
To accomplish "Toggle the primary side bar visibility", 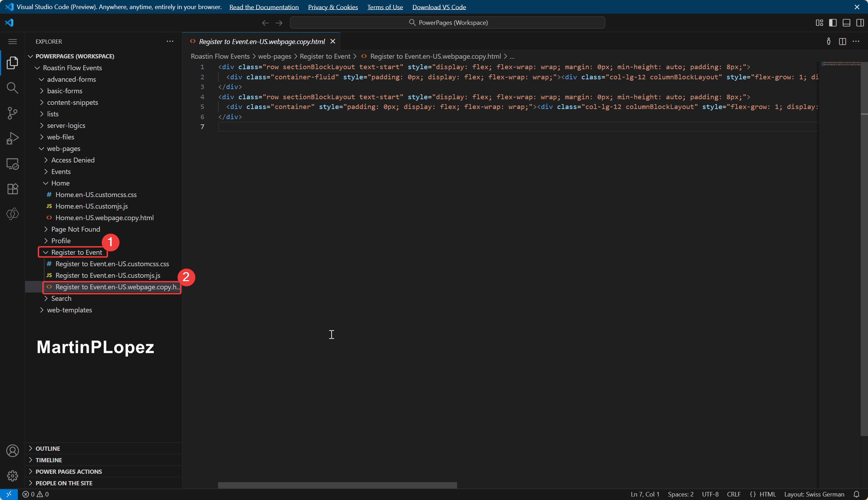I will [x=833, y=22].
